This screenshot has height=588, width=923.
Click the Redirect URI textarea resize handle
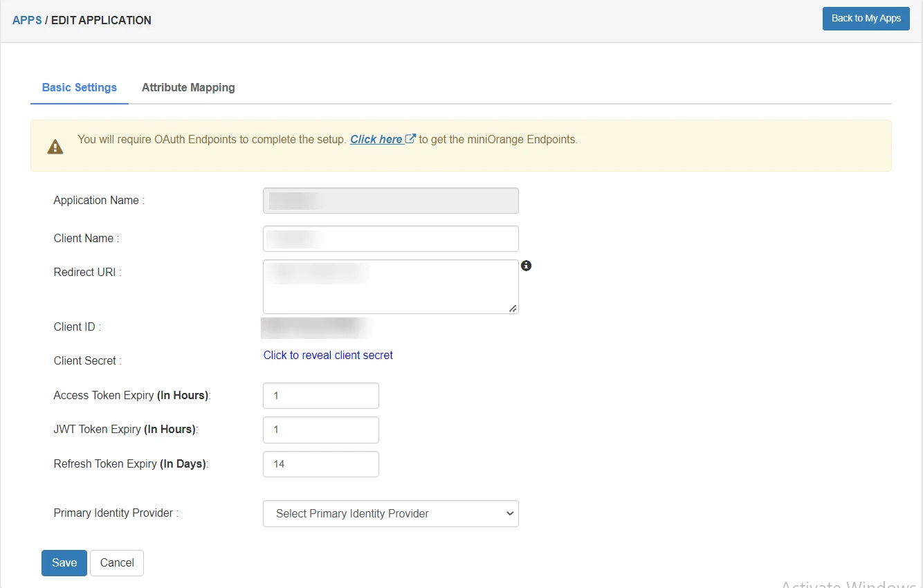(513, 309)
